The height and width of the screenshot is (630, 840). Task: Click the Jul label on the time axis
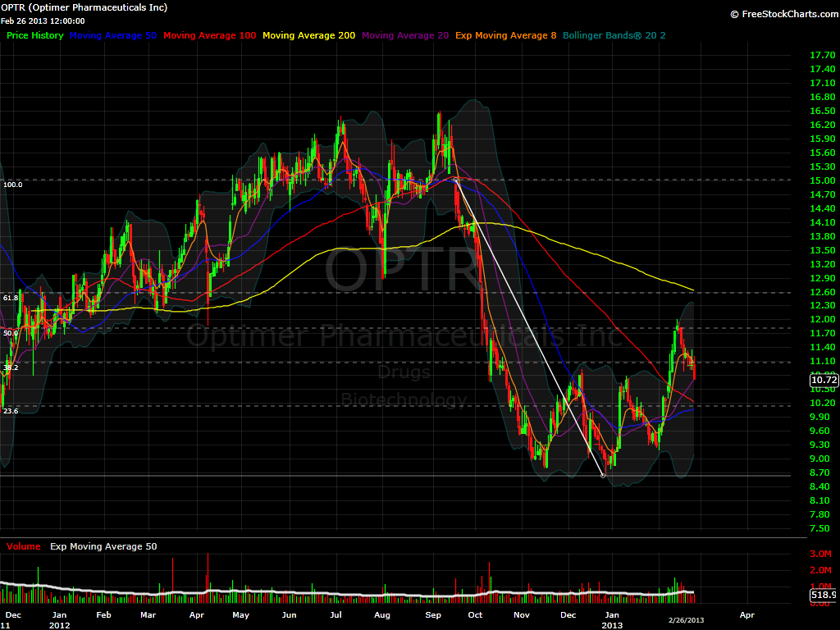(336, 615)
